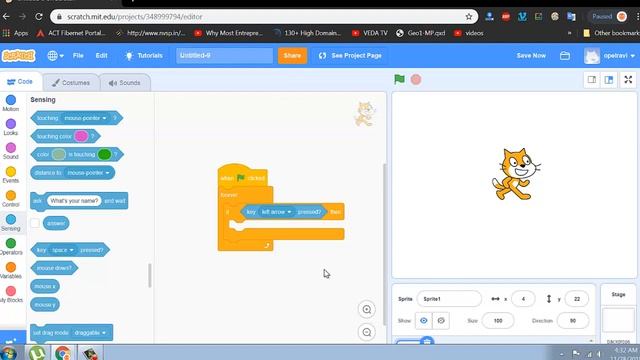Viewport: 640px width, 360px height.
Task: Open the Looks blocks category
Action: (x=11, y=127)
